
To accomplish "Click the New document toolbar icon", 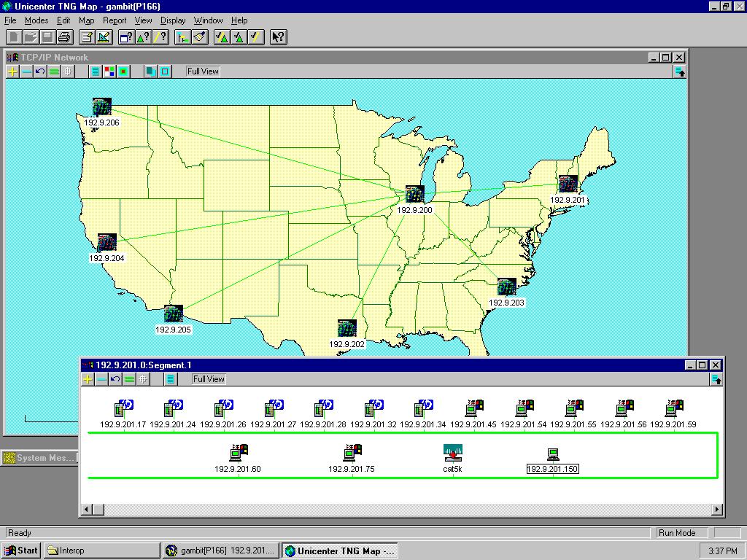I will point(13,37).
